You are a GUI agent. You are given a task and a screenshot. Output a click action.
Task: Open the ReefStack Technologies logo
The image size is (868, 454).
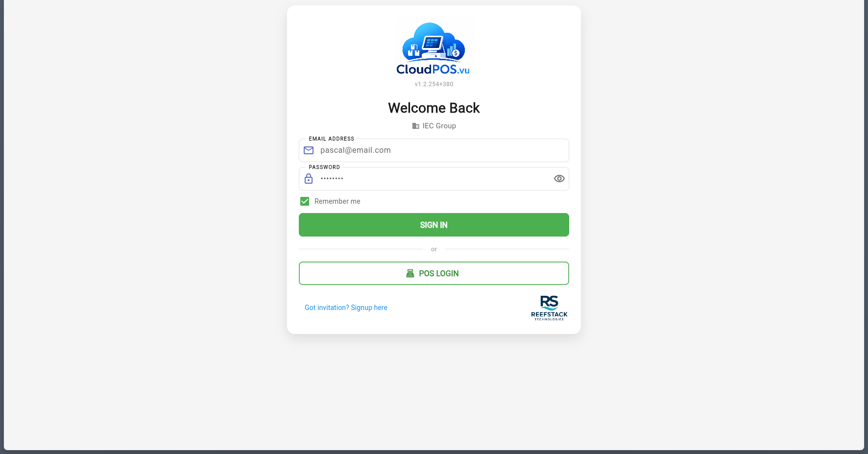tap(549, 308)
